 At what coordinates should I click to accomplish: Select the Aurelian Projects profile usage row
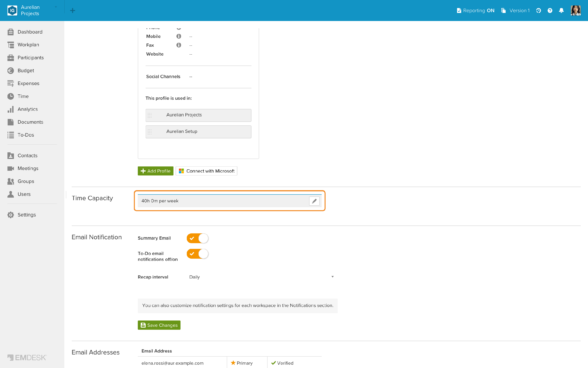point(198,115)
